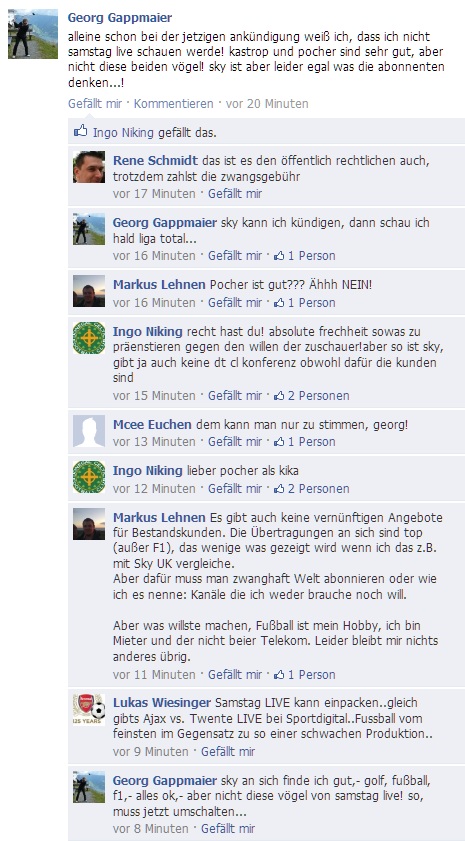Like the main post via Gefällt mir
The image size is (465, 841).
pyautogui.click(x=95, y=104)
